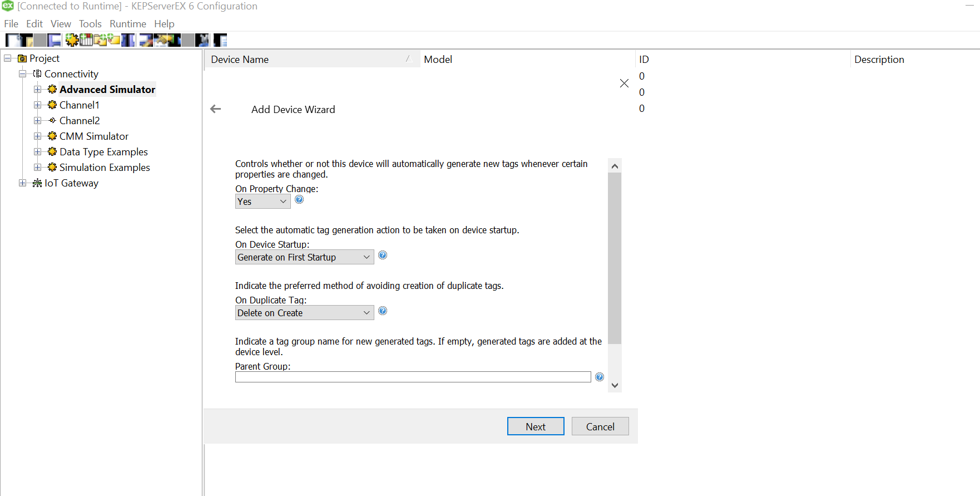Cancel the Add Device Wizard
This screenshot has height=496, width=980.
[600, 426]
